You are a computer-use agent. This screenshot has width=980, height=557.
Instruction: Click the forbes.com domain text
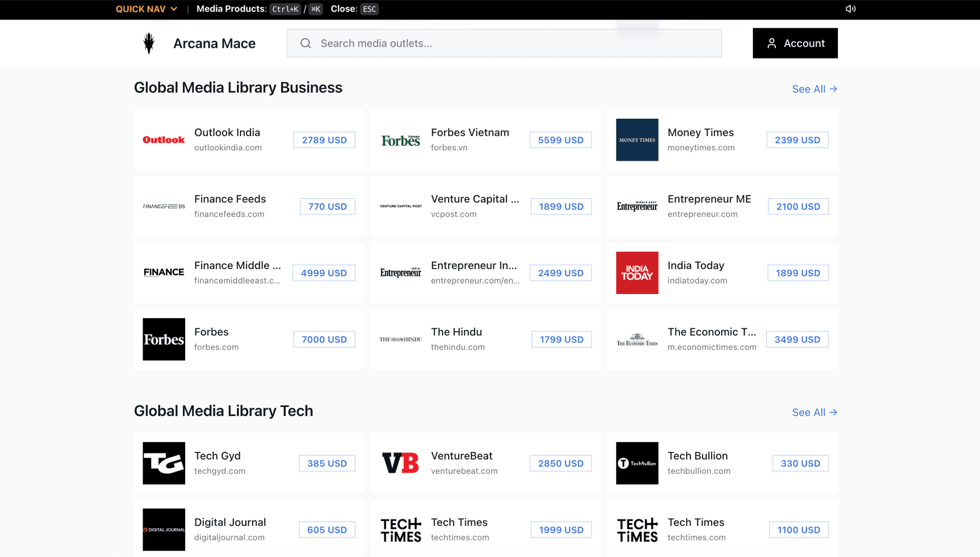coord(216,347)
